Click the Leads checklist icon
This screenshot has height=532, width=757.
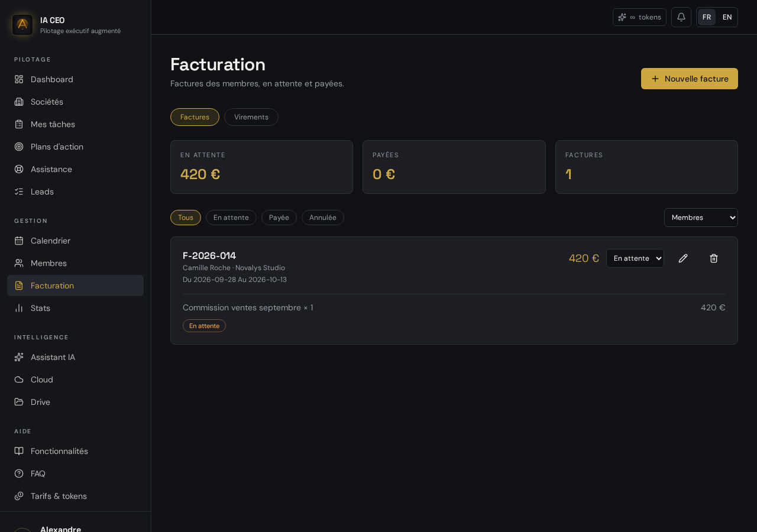(19, 192)
